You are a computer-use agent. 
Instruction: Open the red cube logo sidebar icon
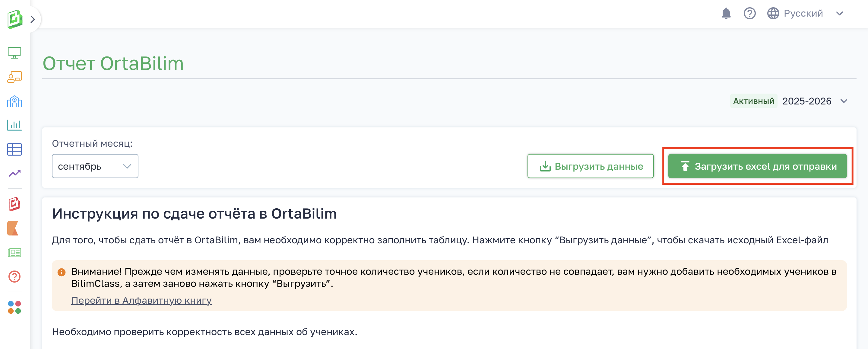[14, 204]
